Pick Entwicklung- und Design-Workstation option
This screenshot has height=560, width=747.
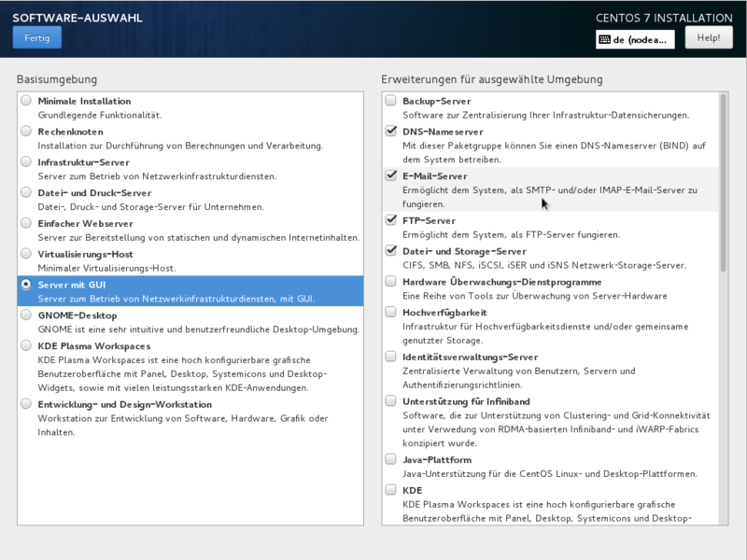pyautogui.click(x=26, y=404)
